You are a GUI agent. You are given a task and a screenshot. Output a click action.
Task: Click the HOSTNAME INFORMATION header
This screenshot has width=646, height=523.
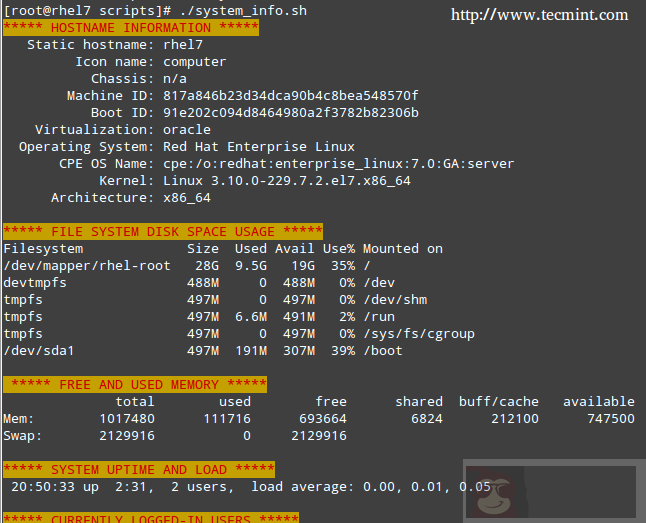(x=131, y=28)
